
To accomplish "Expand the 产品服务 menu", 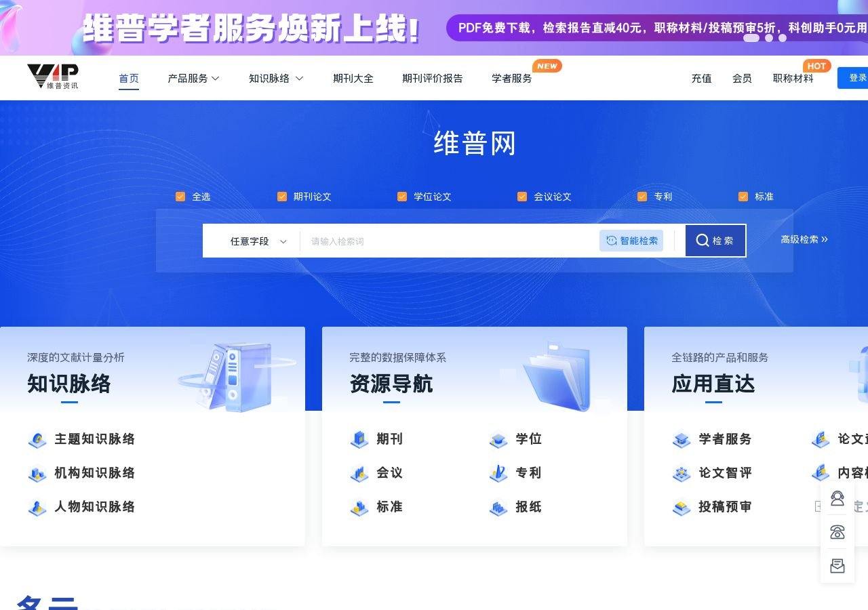I will pos(194,79).
